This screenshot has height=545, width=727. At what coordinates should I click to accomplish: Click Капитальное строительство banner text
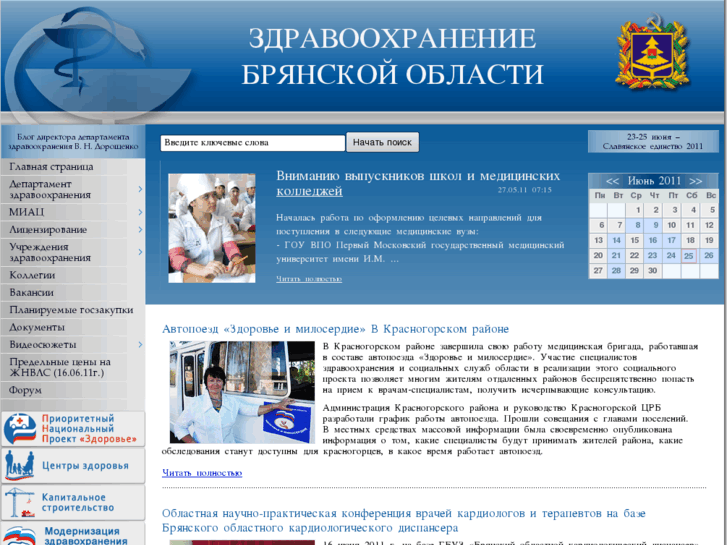pos(78,503)
